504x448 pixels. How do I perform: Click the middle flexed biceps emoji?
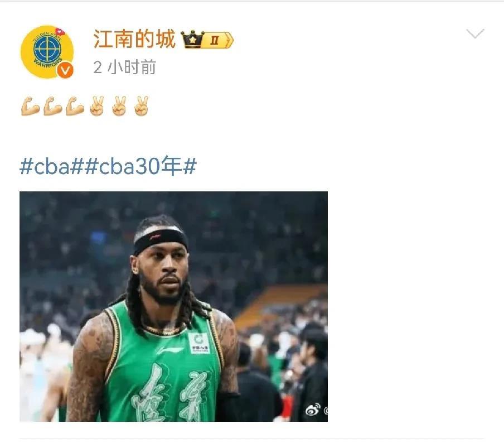tap(53, 106)
